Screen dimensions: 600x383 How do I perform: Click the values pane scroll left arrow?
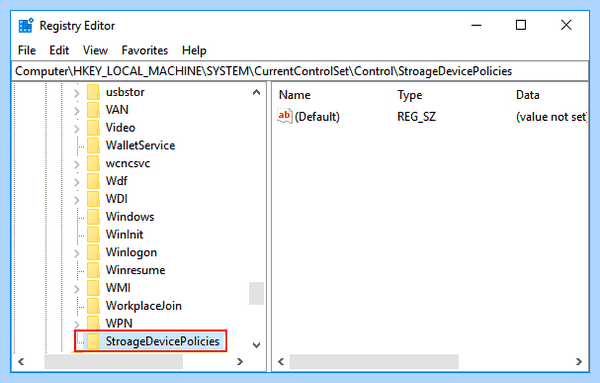pos(281,362)
